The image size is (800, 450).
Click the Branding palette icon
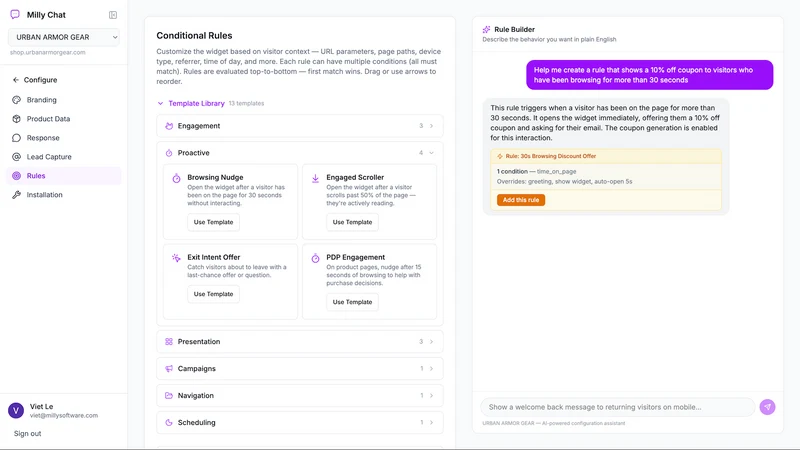point(16,99)
